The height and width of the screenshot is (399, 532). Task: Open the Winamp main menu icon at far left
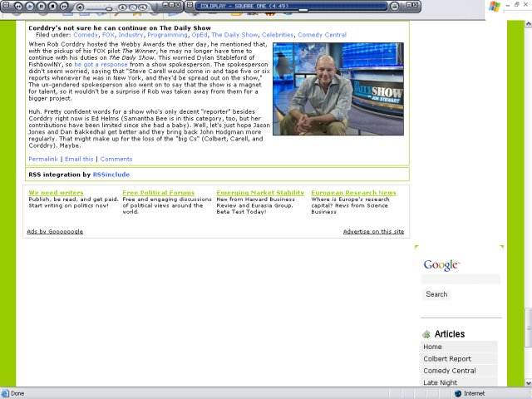6,5
